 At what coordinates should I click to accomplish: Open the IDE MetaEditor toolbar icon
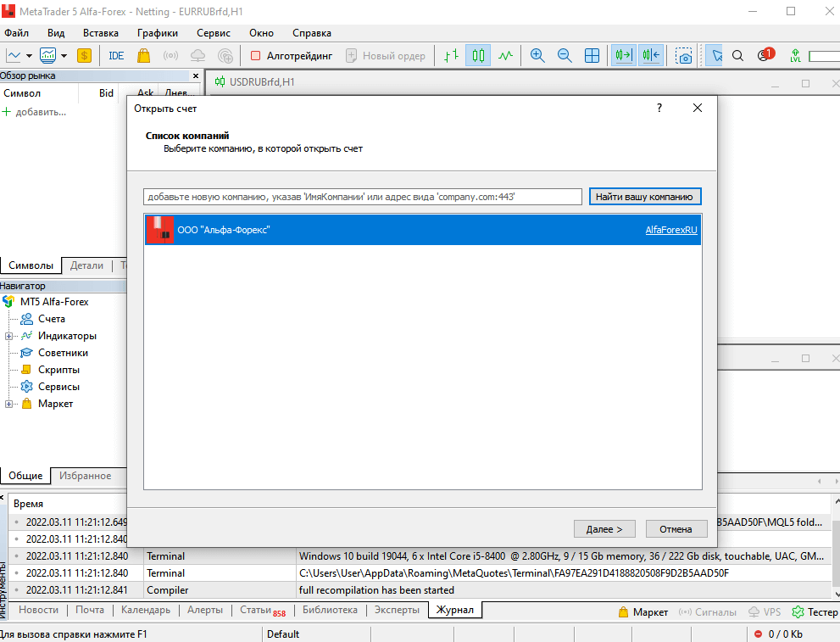[x=116, y=56]
